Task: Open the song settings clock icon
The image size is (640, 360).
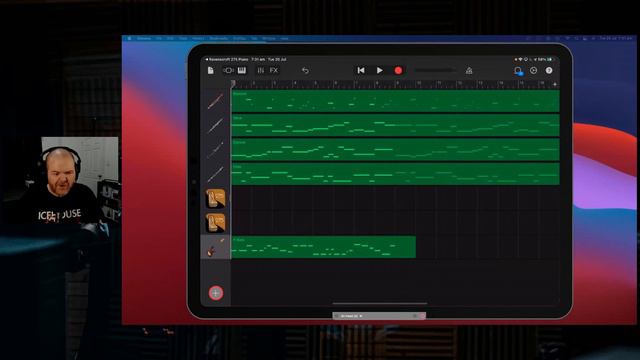Action: coord(533,71)
